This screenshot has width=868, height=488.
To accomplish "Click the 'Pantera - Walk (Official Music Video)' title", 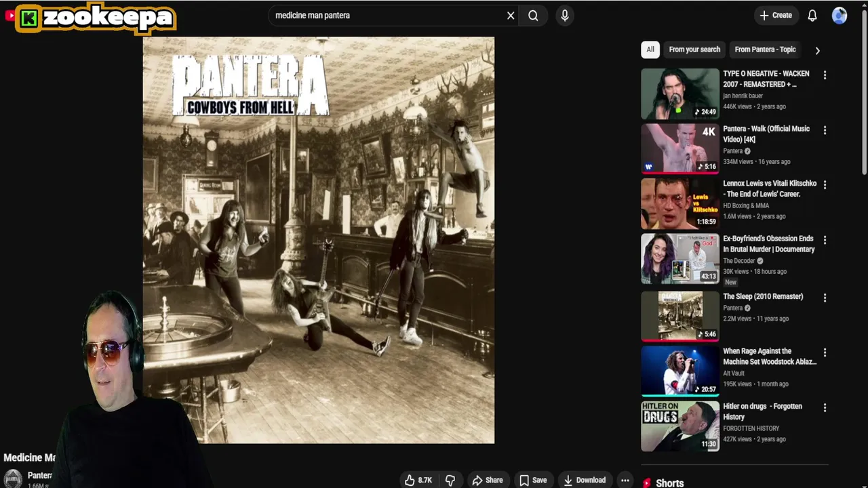I will [766, 134].
